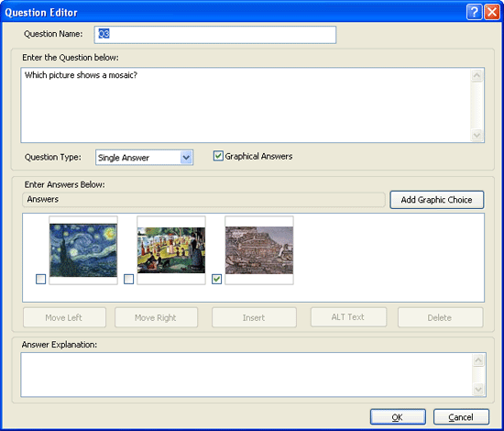
Task: Click the Answers column header
Action: point(203,200)
